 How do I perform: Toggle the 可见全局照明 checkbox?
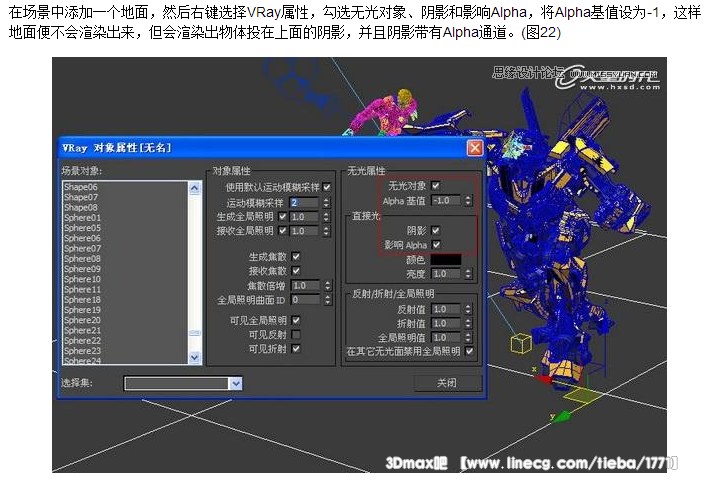point(296,320)
